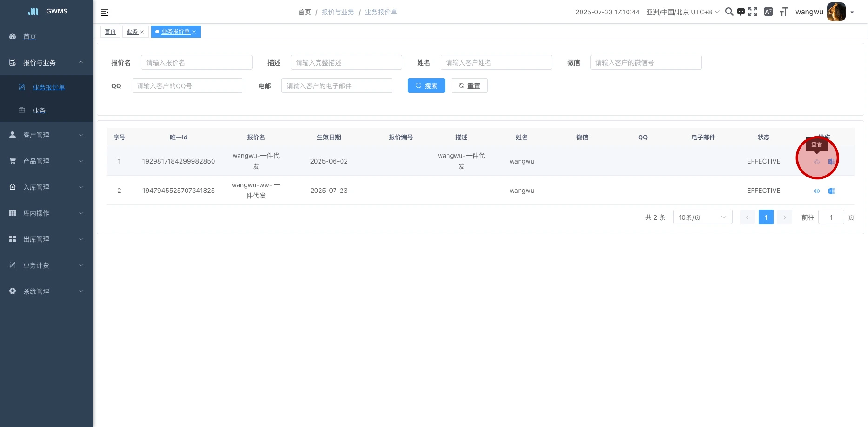Screen dimensions: 868x427
Task: Close the 业务报价单 tab
Action: [194, 32]
